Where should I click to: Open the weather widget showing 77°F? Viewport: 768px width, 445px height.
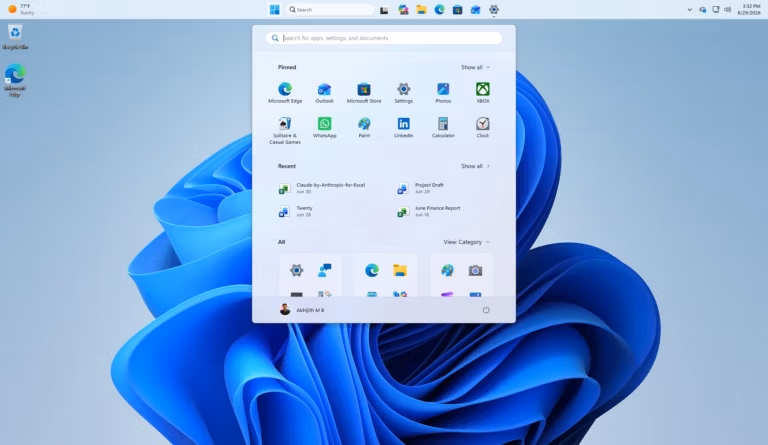(21, 9)
